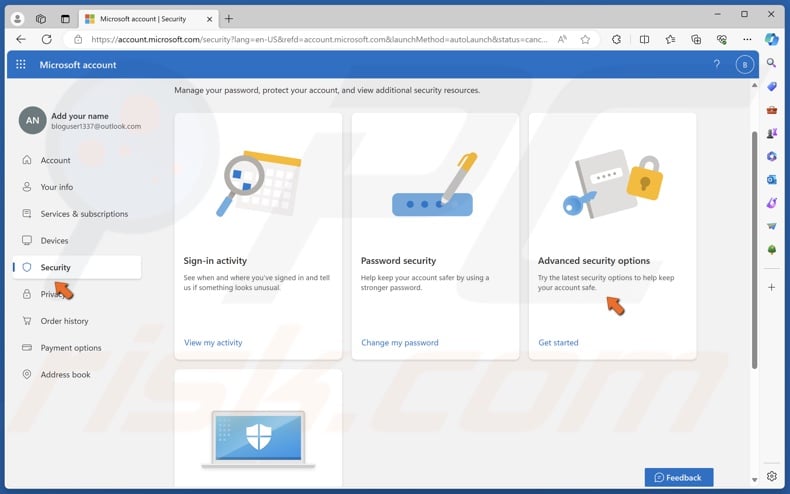Activate the Read aloud icon

pyautogui.click(x=562, y=39)
